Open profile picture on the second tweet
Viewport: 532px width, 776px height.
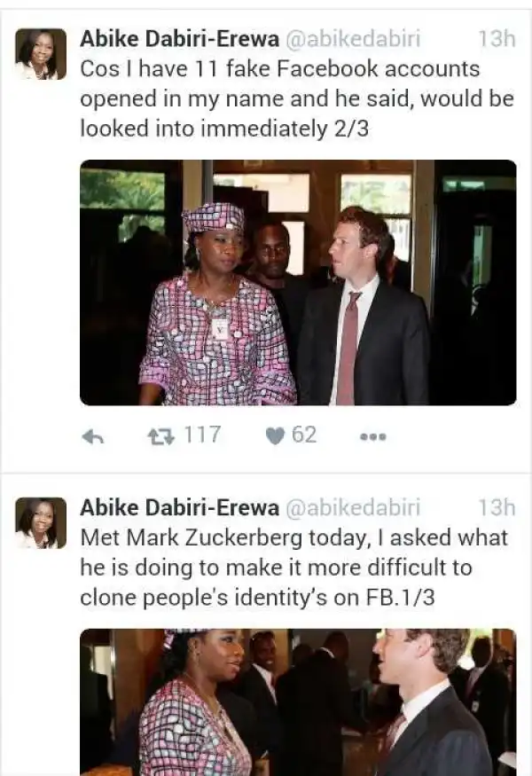point(41,522)
